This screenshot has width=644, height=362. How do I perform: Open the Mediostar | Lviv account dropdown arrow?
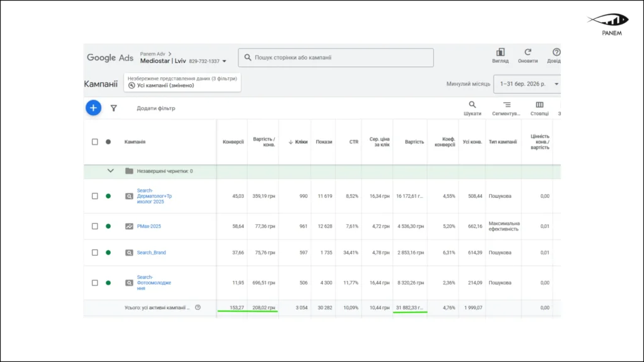click(x=225, y=61)
